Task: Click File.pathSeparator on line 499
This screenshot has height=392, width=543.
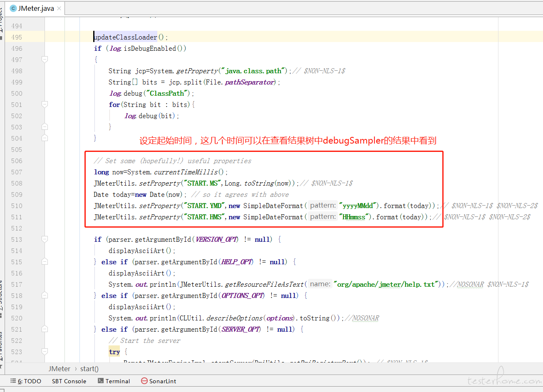Action: coord(240,82)
